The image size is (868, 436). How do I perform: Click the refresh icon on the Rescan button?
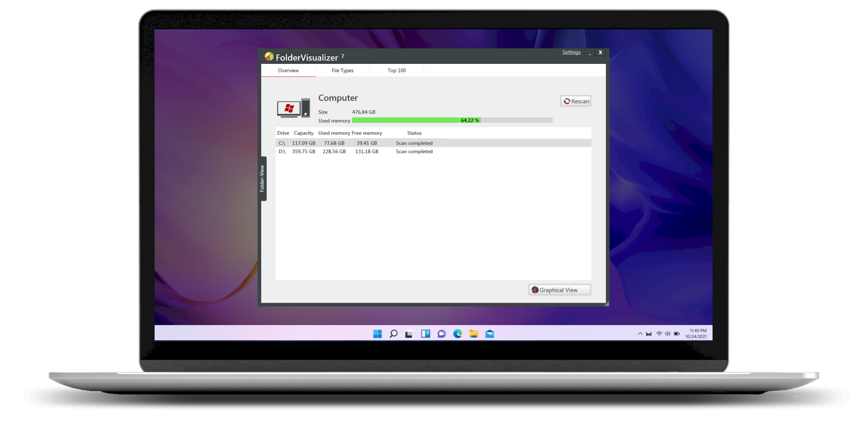point(567,101)
